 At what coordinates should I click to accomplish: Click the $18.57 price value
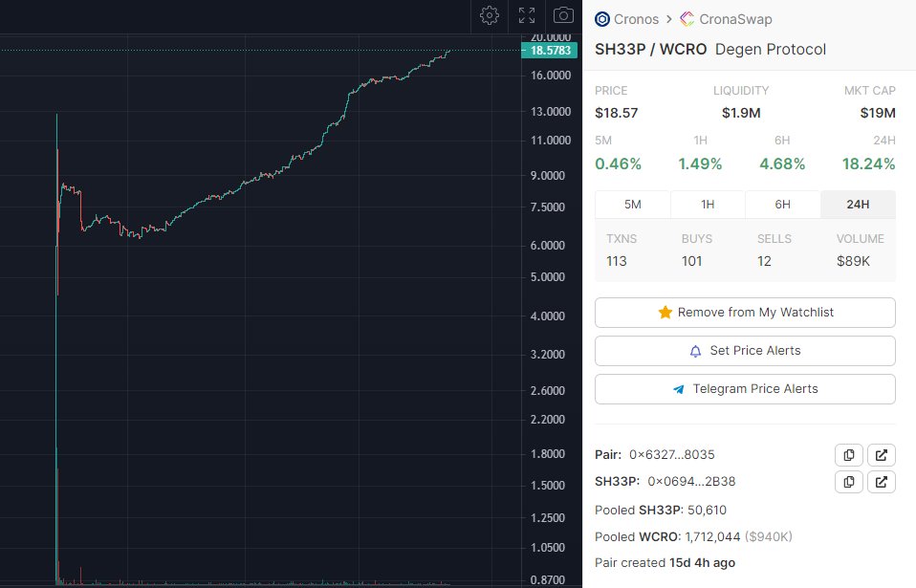(x=617, y=113)
